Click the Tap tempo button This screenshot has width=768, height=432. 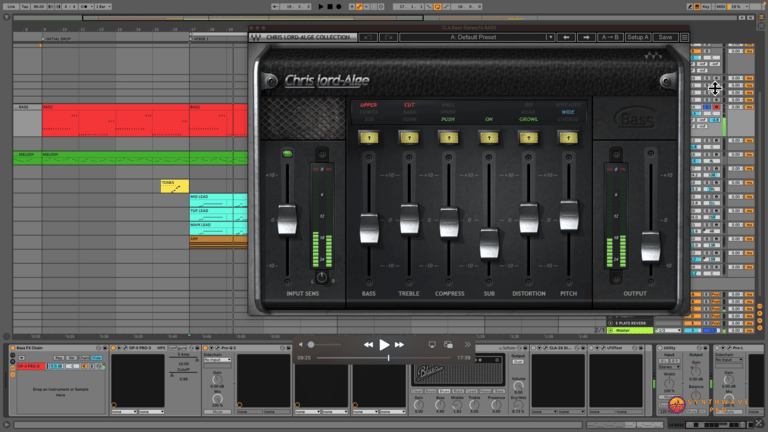(25, 7)
